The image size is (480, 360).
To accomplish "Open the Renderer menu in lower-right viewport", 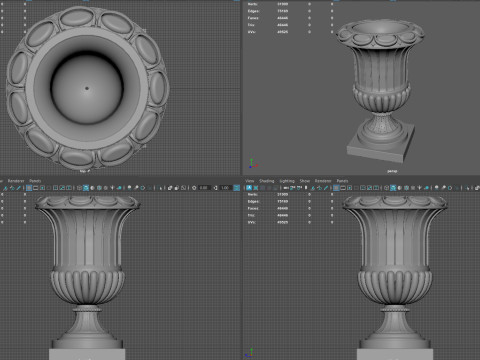I will [323, 181].
